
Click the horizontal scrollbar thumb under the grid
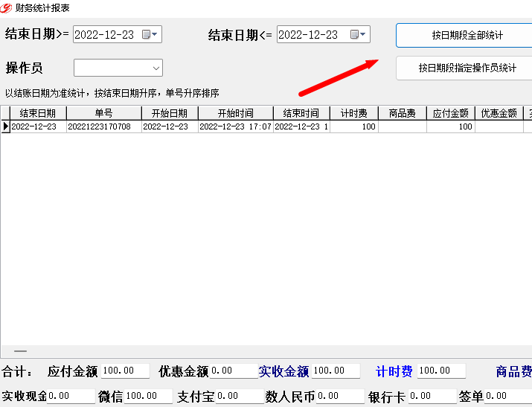pos(20,351)
